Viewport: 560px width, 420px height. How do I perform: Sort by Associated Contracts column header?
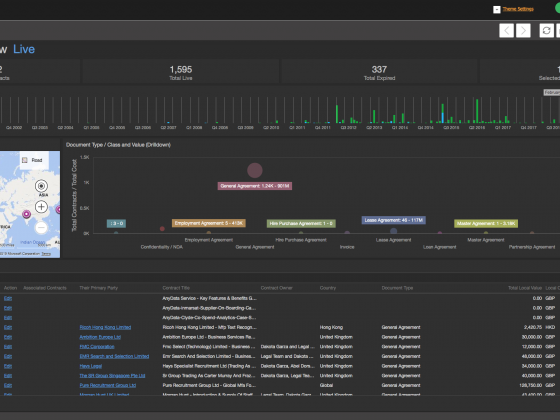45,288
